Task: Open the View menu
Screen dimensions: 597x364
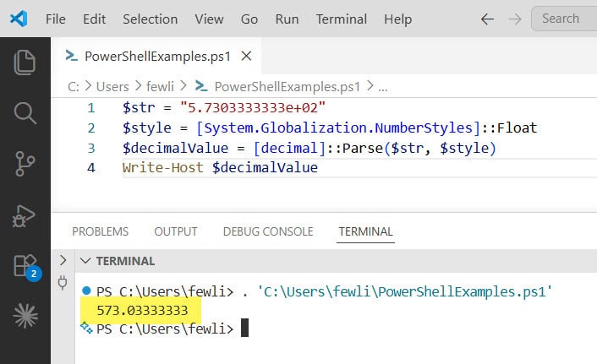Action: (209, 19)
